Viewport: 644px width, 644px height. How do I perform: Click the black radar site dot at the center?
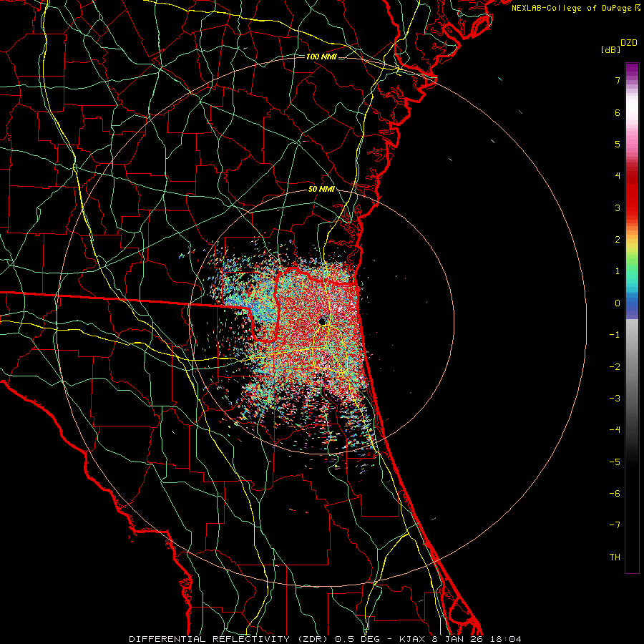coord(322,321)
